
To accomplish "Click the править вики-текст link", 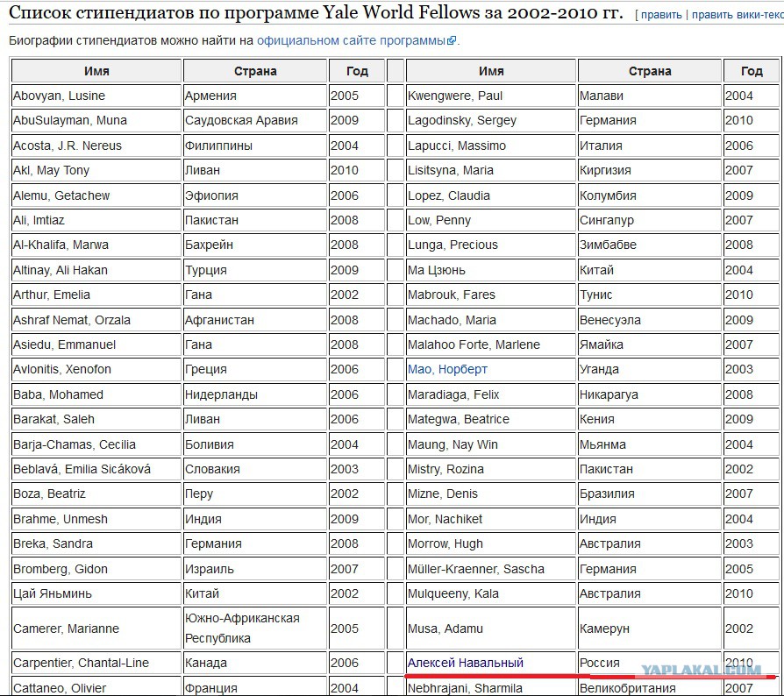I will point(738,15).
